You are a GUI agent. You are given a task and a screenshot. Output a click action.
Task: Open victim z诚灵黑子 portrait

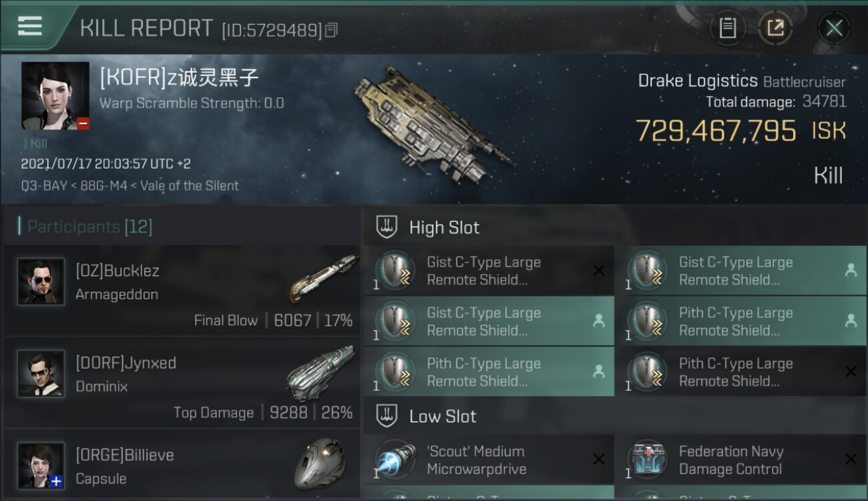coord(55,96)
